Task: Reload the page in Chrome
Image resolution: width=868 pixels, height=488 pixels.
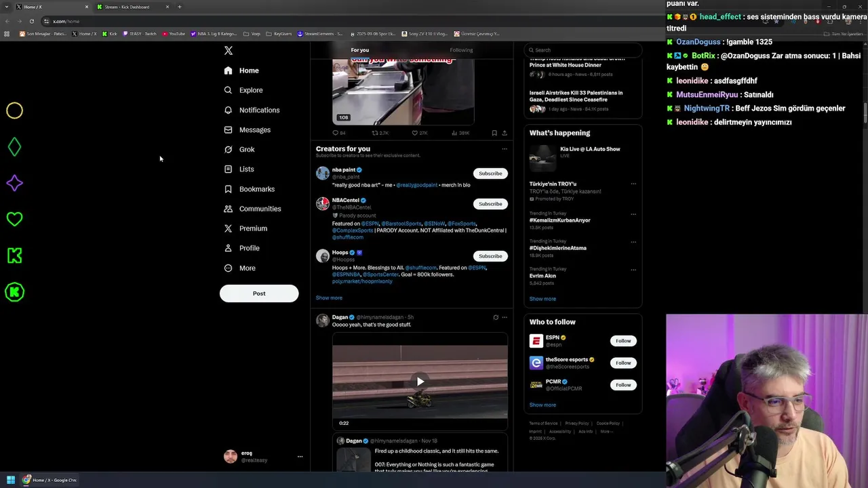Action: point(31,21)
